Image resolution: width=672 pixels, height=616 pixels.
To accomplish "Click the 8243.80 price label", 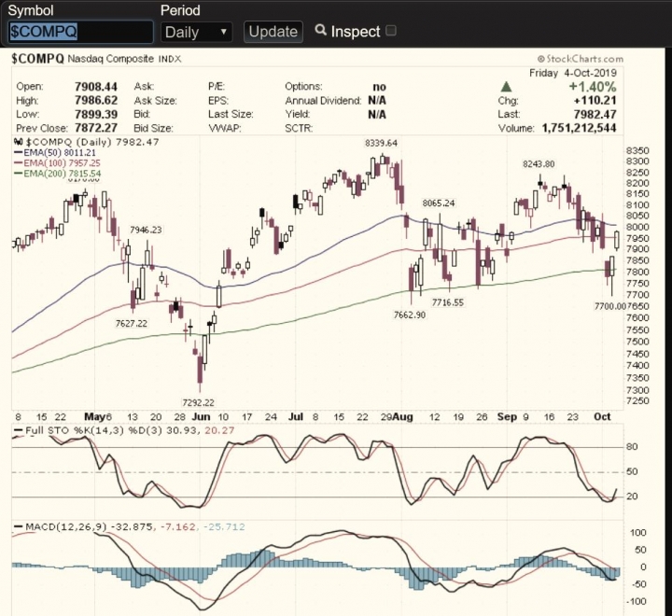I will click(x=539, y=163).
